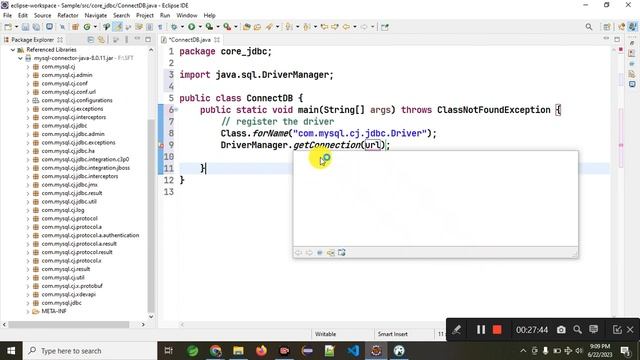The width and height of the screenshot is (640, 360).
Task: Expand the META-INF folder
Action: tap(28, 311)
